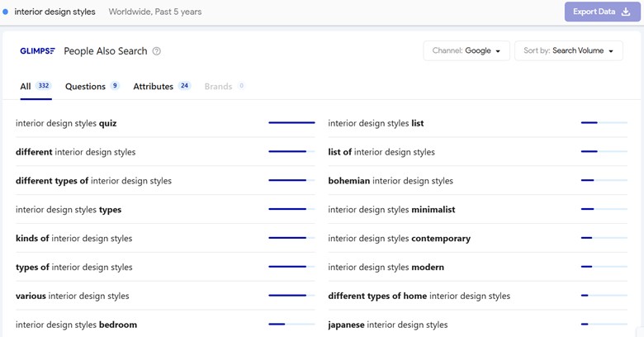Image resolution: width=644 pixels, height=337 pixels.
Task: Click the help question mark icon
Action: coord(157,51)
